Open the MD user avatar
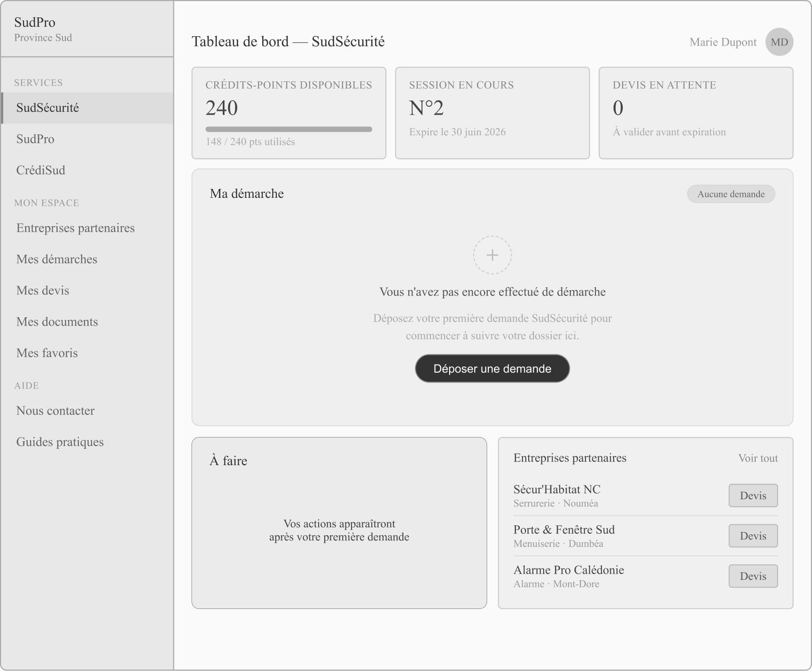The image size is (812, 671). pos(779,42)
